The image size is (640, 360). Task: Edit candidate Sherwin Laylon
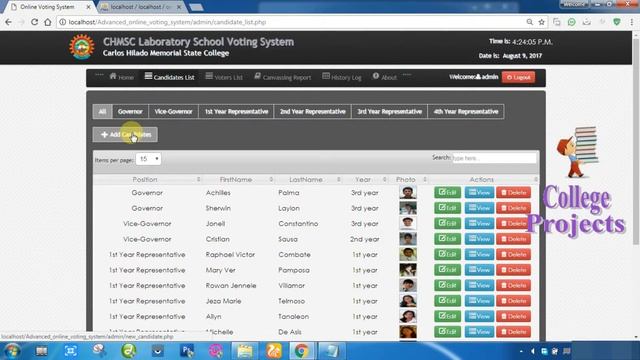[x=447, y=208]
